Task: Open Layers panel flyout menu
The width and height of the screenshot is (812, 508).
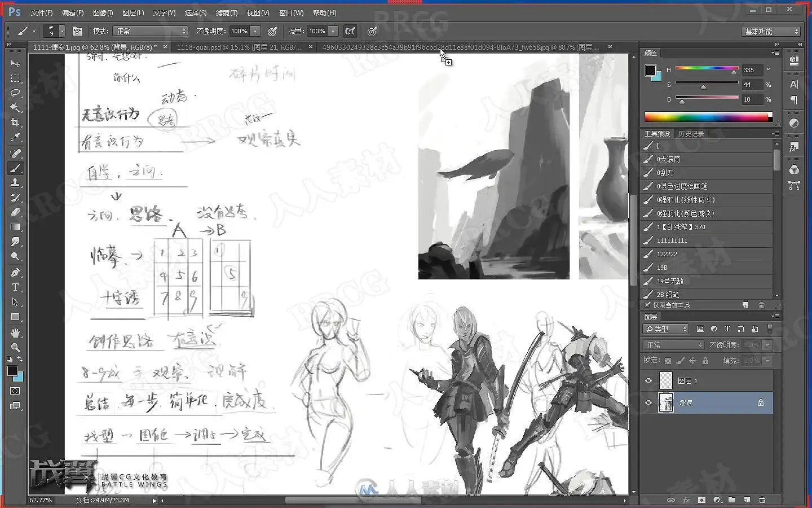Action: tap(775, 317)
